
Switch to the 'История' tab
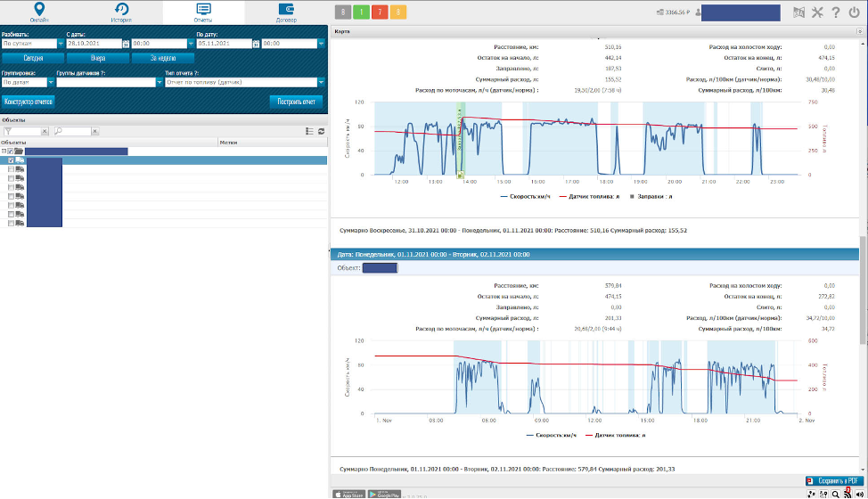[120, 12]
